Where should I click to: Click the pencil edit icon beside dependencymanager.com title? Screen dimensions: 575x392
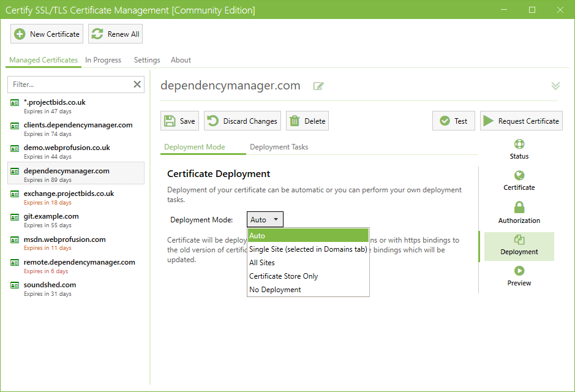click(318, 86)
